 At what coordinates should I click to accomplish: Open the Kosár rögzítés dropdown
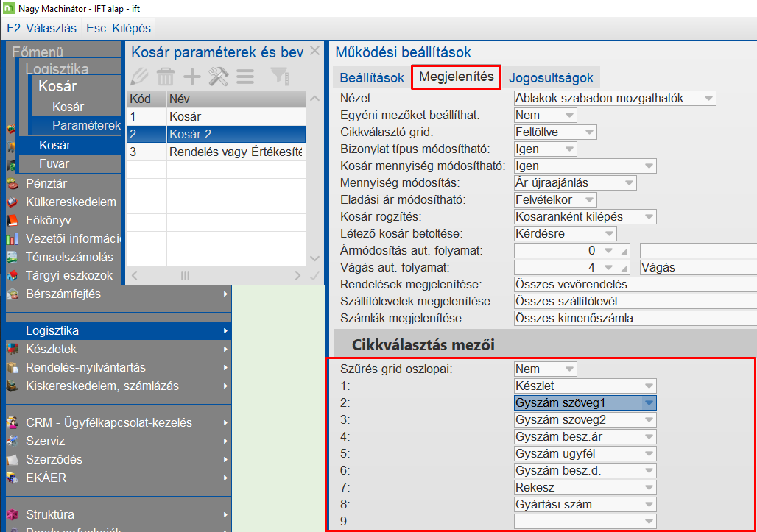point(585,216)
